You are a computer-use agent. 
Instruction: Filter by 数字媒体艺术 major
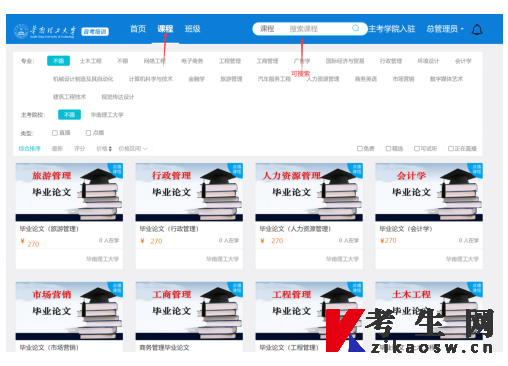pos(446,79)
